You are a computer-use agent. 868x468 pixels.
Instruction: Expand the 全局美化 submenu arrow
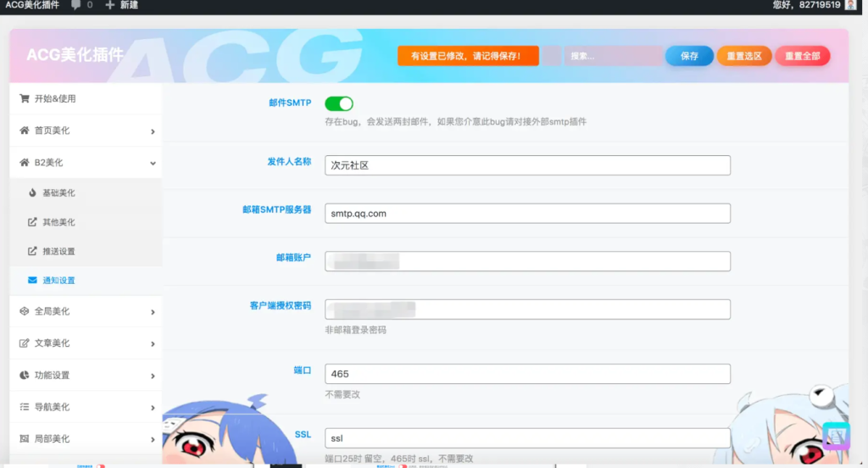[153, 312]
